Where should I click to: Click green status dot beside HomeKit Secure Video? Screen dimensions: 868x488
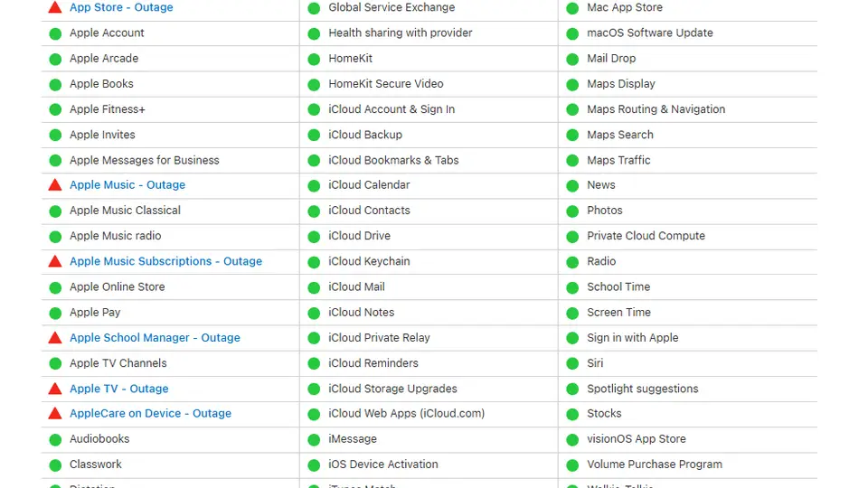click(x=314, y=85)
